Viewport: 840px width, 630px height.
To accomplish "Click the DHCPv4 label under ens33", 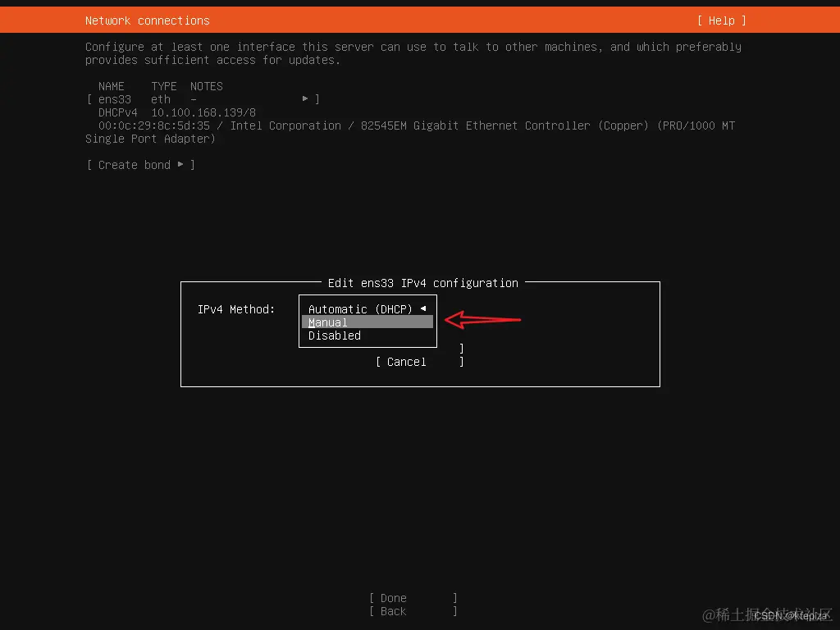I will coord(118,112).
